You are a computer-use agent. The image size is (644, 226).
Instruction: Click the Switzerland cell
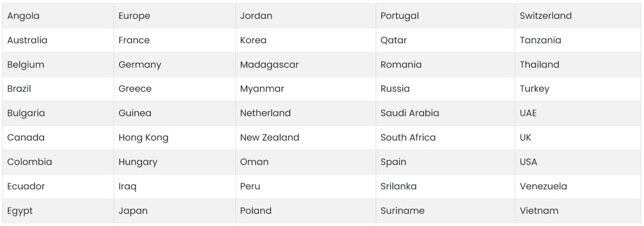546,16
